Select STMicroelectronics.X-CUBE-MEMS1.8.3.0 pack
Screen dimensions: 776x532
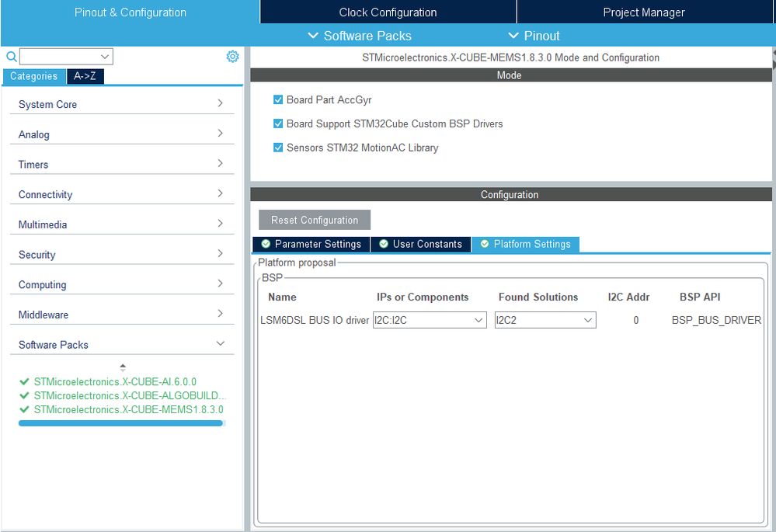(x=129, y=409)
